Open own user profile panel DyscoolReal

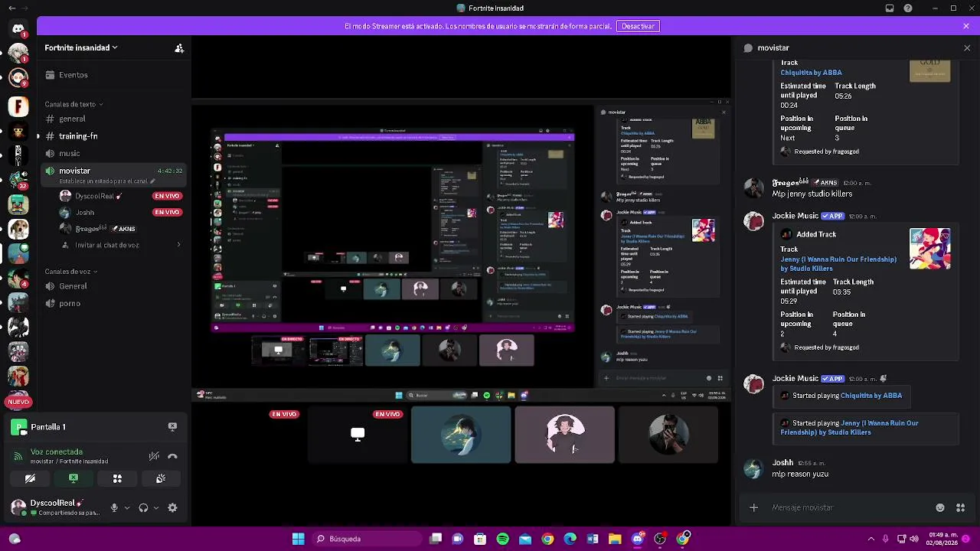pyautogui.click(x=55, y=507)
